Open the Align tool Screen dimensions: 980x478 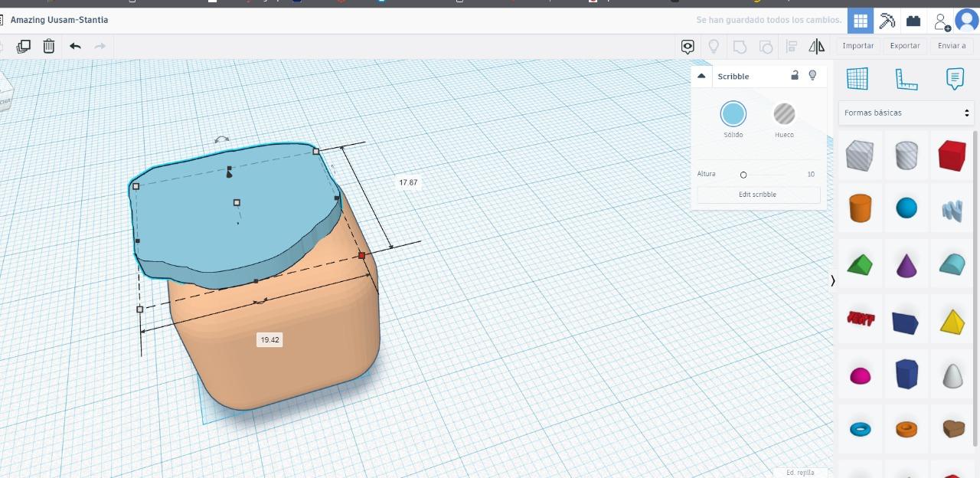tap(792, 47)
